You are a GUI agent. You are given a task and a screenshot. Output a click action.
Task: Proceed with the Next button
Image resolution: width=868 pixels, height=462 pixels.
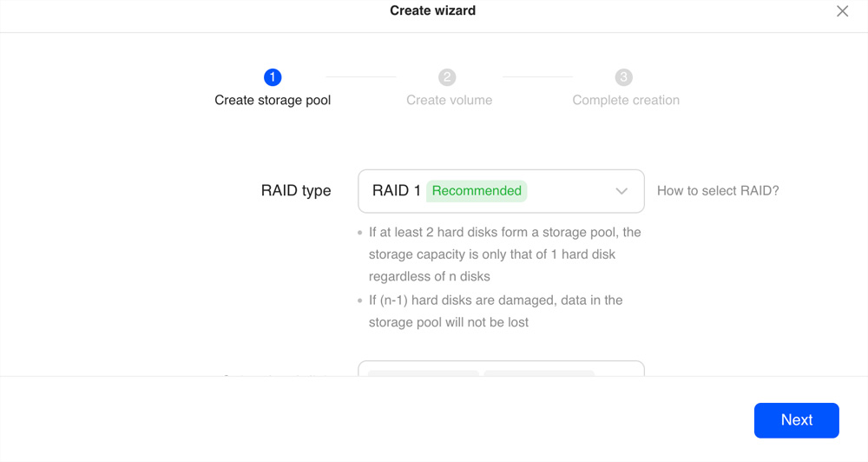[x=796, y=420]
